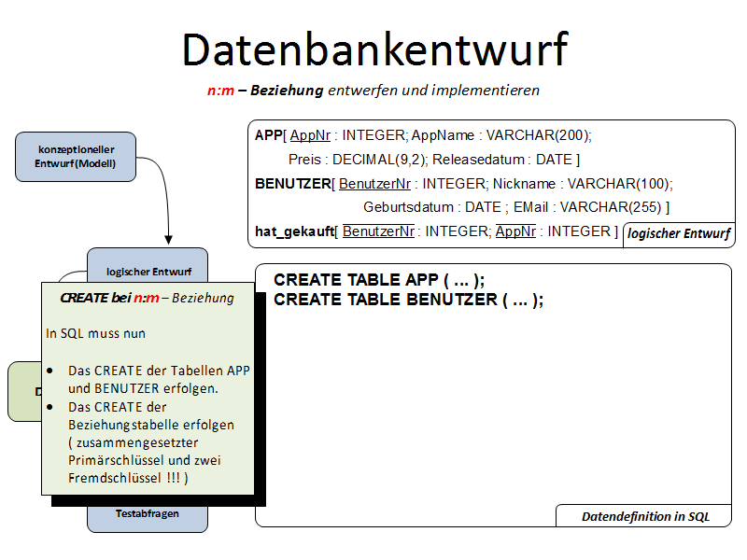
Task: Click the 'In SQL muss nun' text
Action: click(x=95, y=332)
